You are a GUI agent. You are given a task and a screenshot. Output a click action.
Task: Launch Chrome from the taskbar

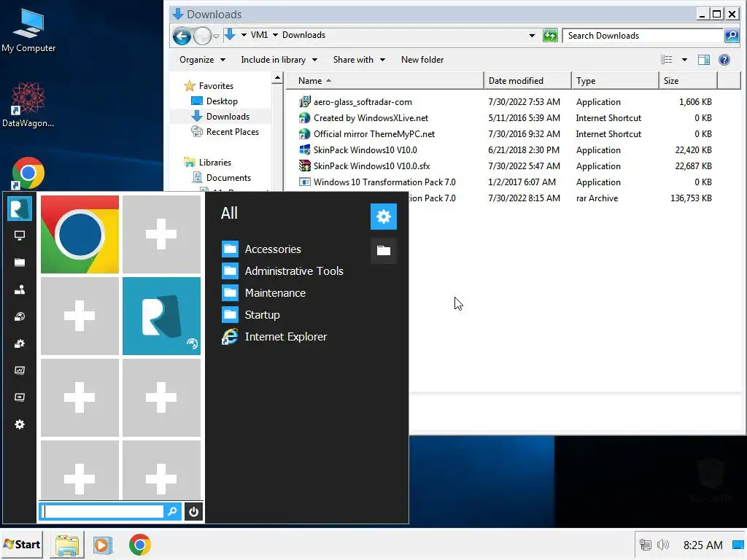click(139, 545)
